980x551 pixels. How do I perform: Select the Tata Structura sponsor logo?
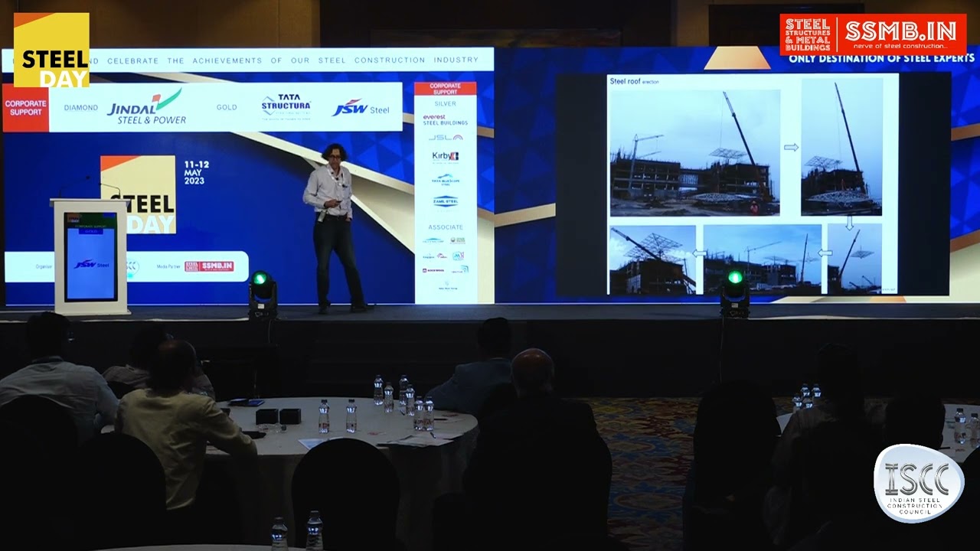click(286, 106)
